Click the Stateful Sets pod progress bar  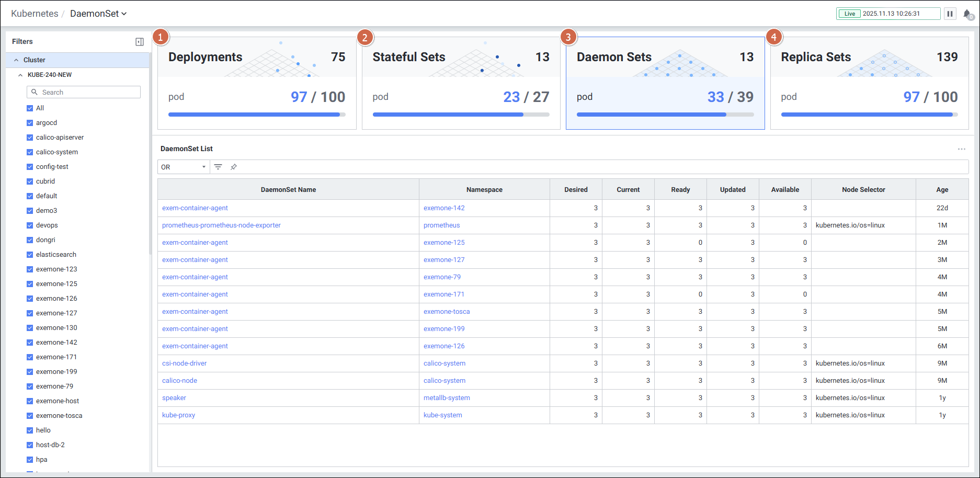[x=461, y=115]
